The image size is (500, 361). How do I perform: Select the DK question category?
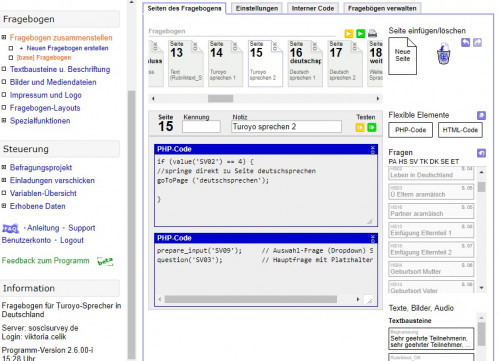[434, 162]
